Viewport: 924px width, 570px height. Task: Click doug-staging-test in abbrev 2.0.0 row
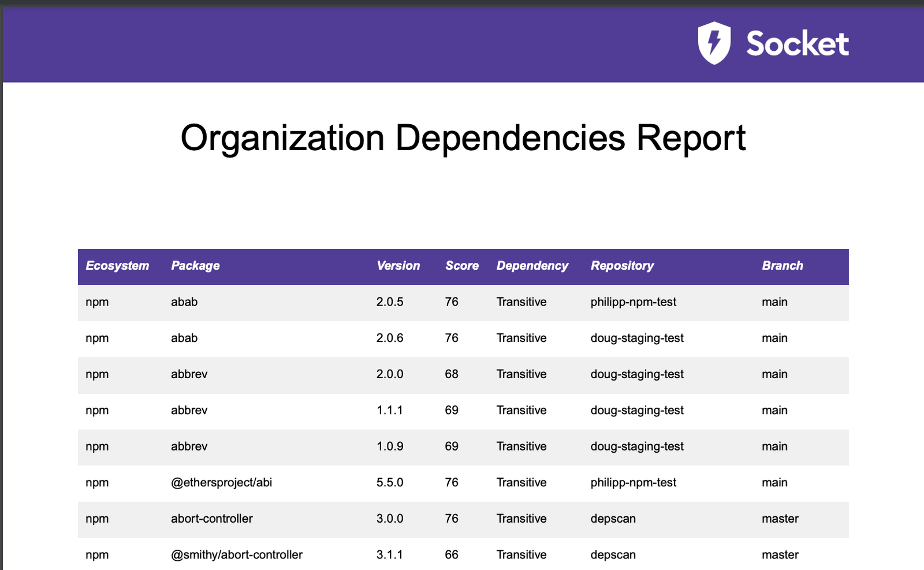coord(637,374)
